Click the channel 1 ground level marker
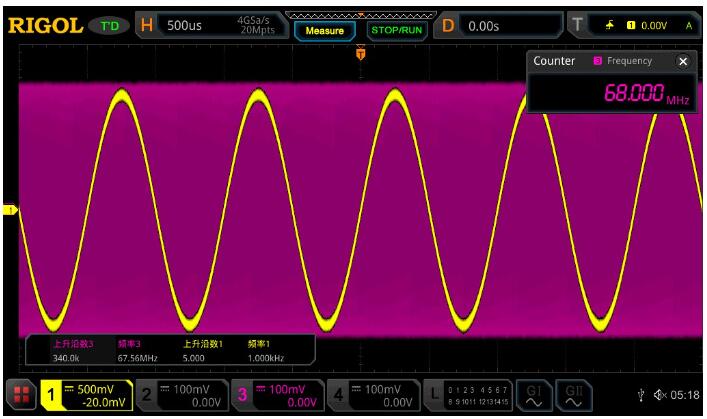This screenshot has width=707, height=419. coord(11,210)
